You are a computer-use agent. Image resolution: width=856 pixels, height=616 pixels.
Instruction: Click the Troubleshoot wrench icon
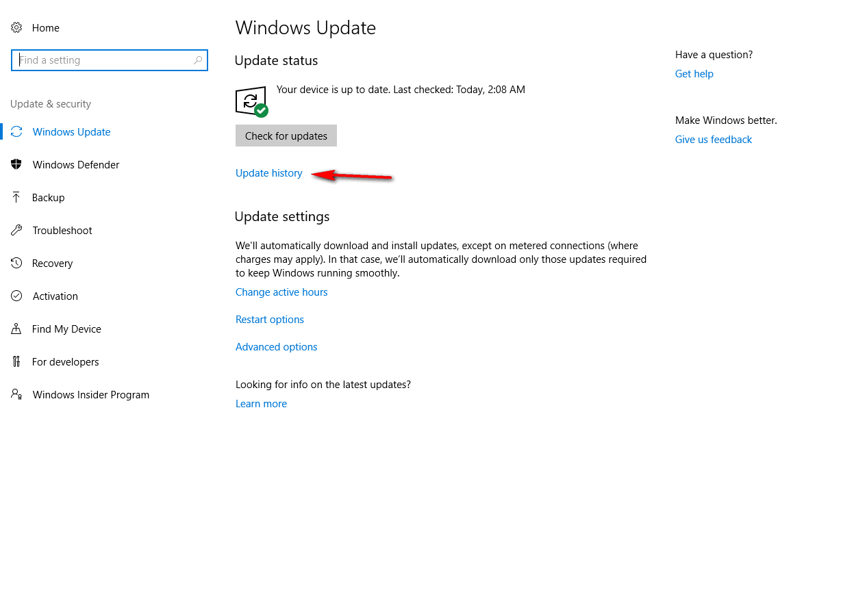click(16, 231)
